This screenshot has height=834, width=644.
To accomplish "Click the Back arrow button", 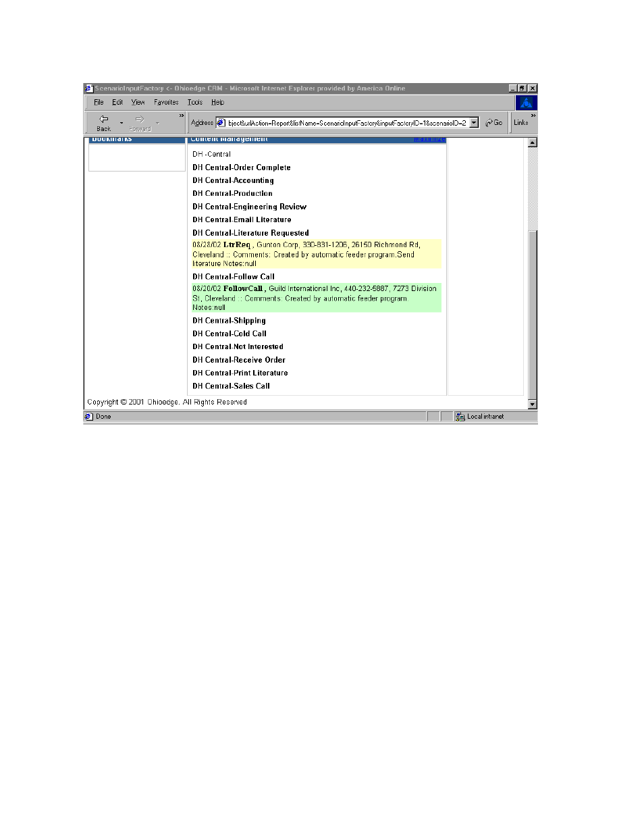I will (x=103, y=122).
